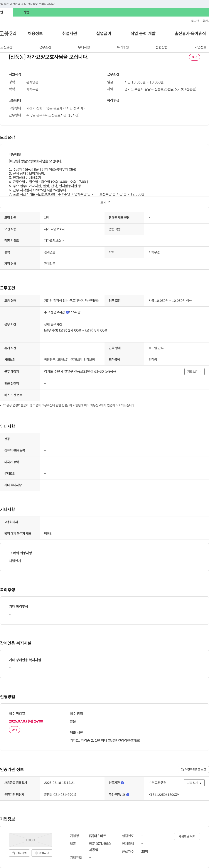
Task: Jump to the 근무조건 section tab
Action: (45, 47)
